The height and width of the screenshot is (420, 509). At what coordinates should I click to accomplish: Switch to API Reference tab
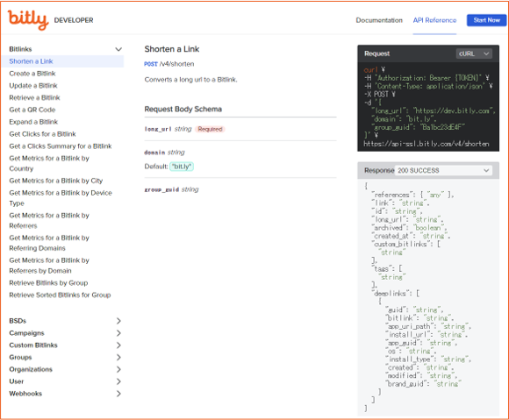(434, 20)
